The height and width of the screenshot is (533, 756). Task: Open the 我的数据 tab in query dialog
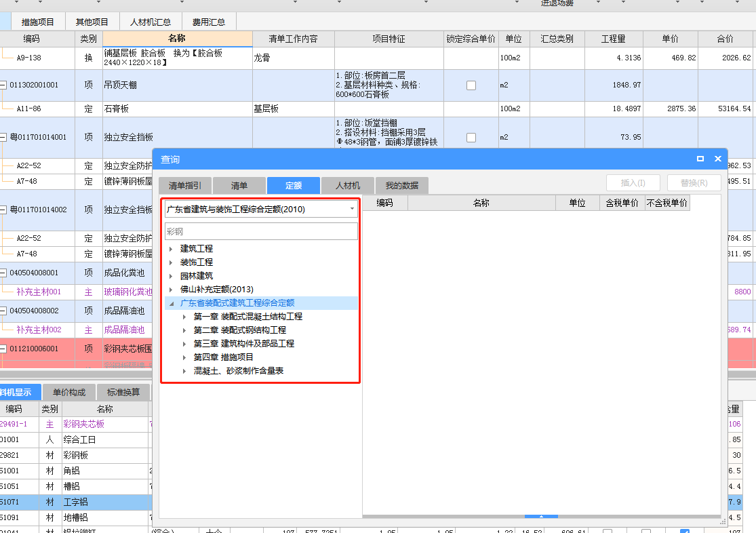tap(401, 186)
